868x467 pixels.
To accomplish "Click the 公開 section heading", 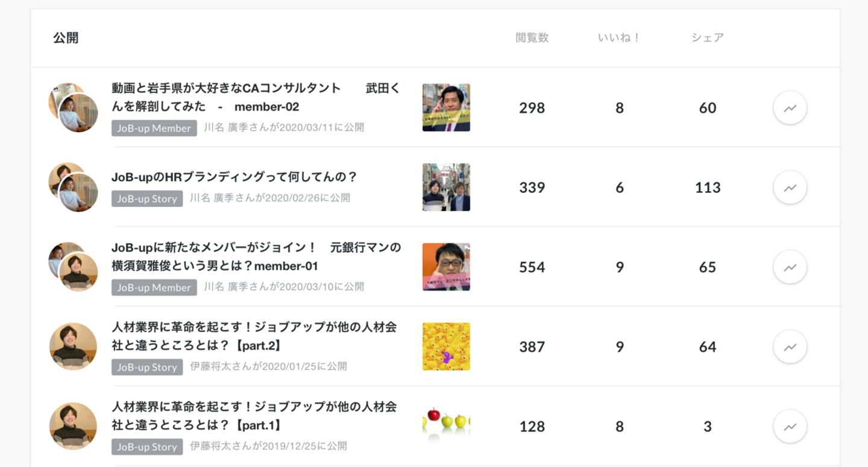I will pyautogui.click(x=66, y=37).
